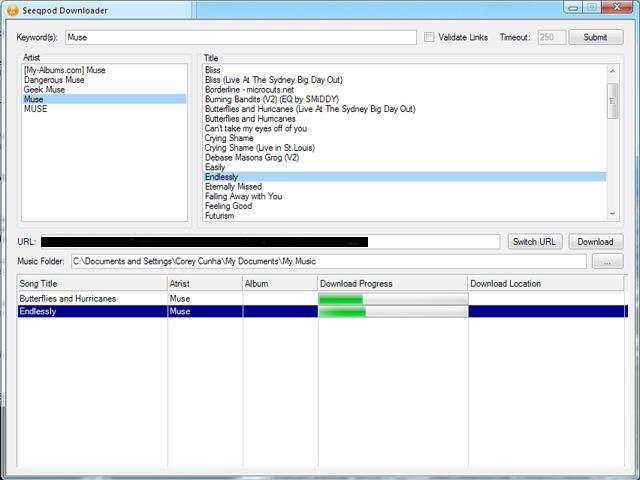The height and width of the screenshot is (480, 640).
Task: Click the Title list scroll up arrow
Action: pyautogui.click(x=612, y=71)
